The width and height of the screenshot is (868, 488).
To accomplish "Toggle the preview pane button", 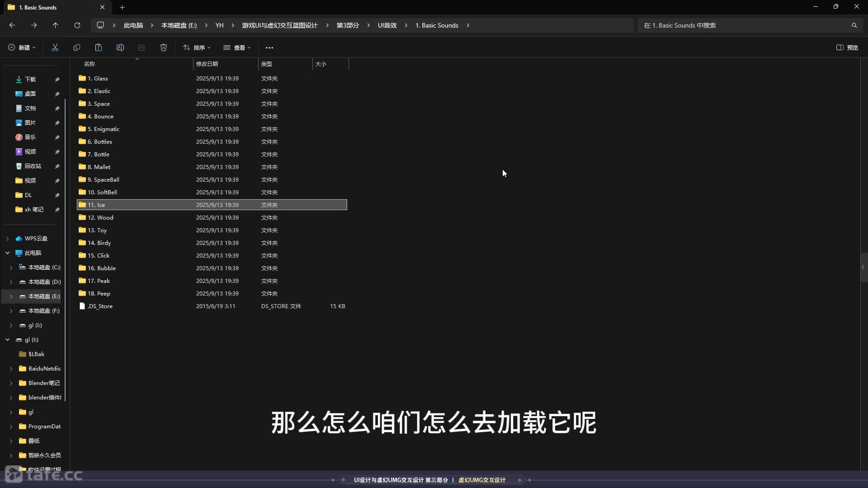I will tap(847, 47).
